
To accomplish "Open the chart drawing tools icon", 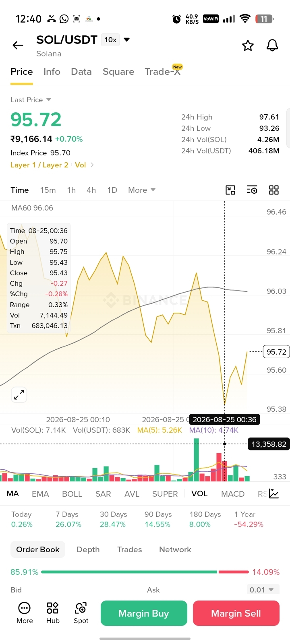I will 230,190.
